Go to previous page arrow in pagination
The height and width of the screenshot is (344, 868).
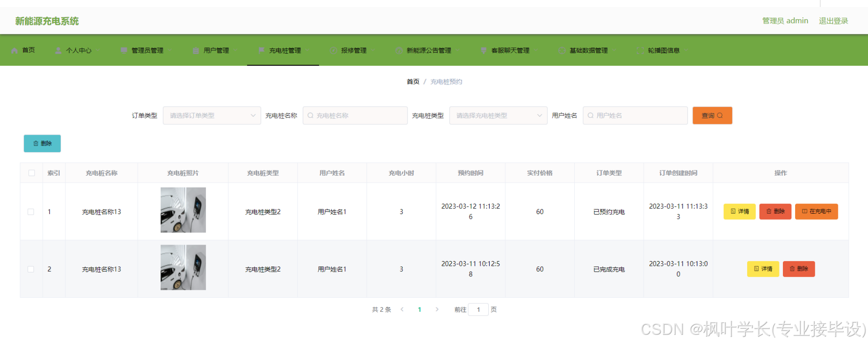coord(402,310)
